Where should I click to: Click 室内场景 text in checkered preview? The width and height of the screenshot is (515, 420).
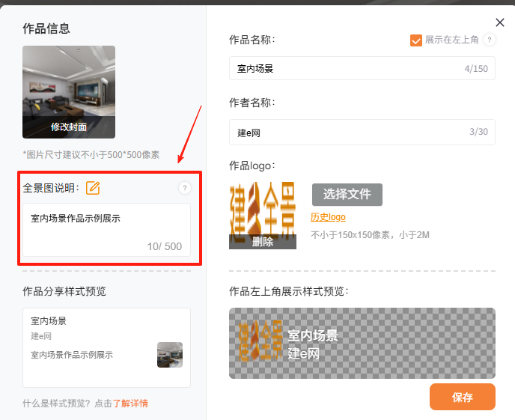tap(313, 335)
